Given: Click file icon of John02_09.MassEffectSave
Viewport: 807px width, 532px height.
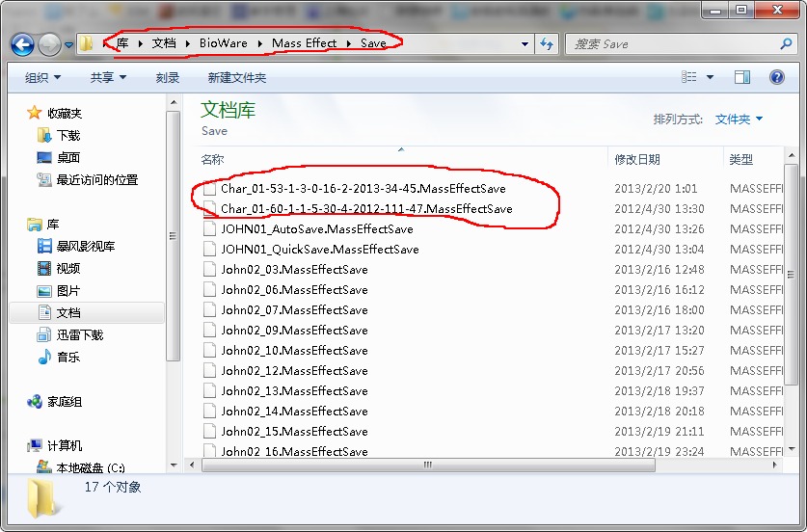Looking at the screenshot, I should [209, 330].
